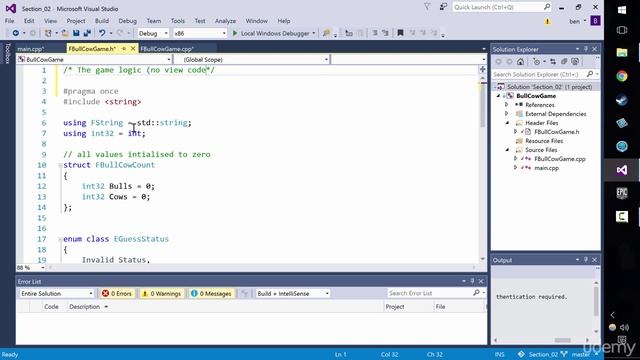This screenshot has height=360, width=640.
Task: Open the File menu
Action: 9,21
